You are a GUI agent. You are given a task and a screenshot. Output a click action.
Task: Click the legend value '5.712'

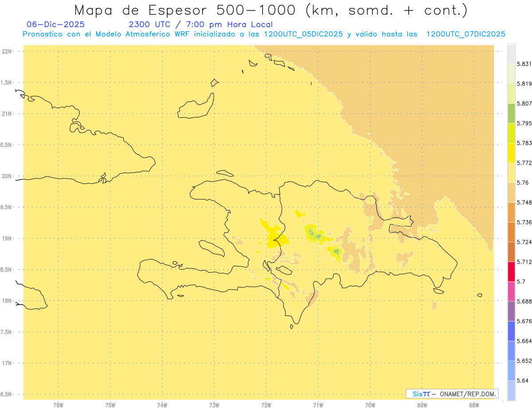(524, 262)
